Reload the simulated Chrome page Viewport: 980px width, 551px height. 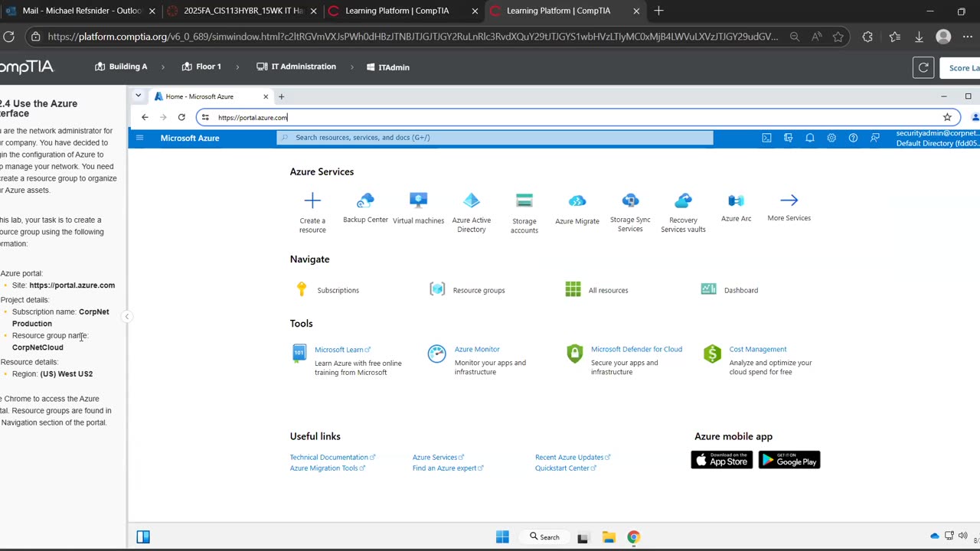coord(181,117)
